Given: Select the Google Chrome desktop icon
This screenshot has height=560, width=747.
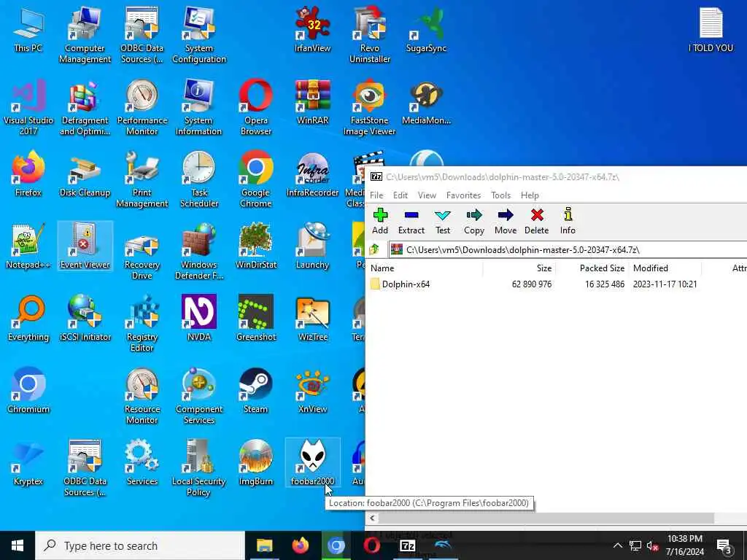Looking at the screenshot, I should point(256,179).
